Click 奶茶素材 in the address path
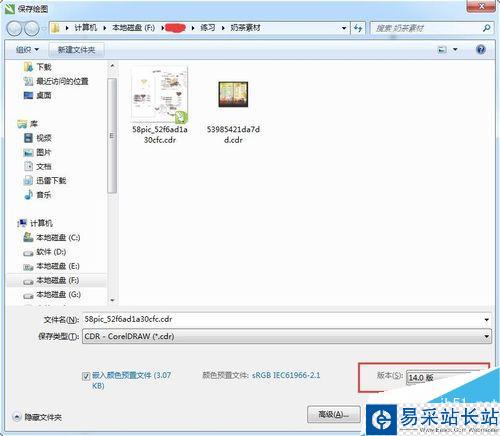500x436 pixels. click(245, 28)
